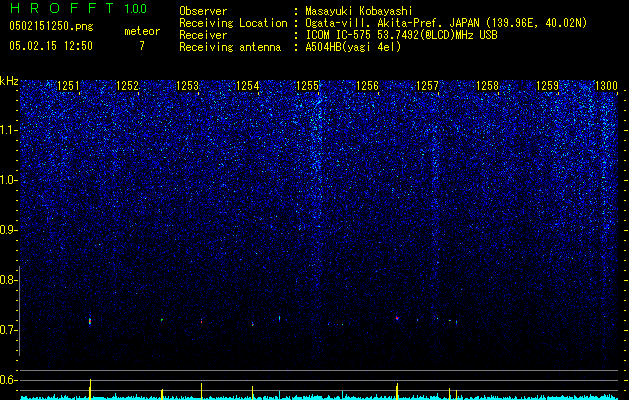Click the 1300 time marker
Screen dimensions: 629x400
pyautogui.click(x=606, y=86)
